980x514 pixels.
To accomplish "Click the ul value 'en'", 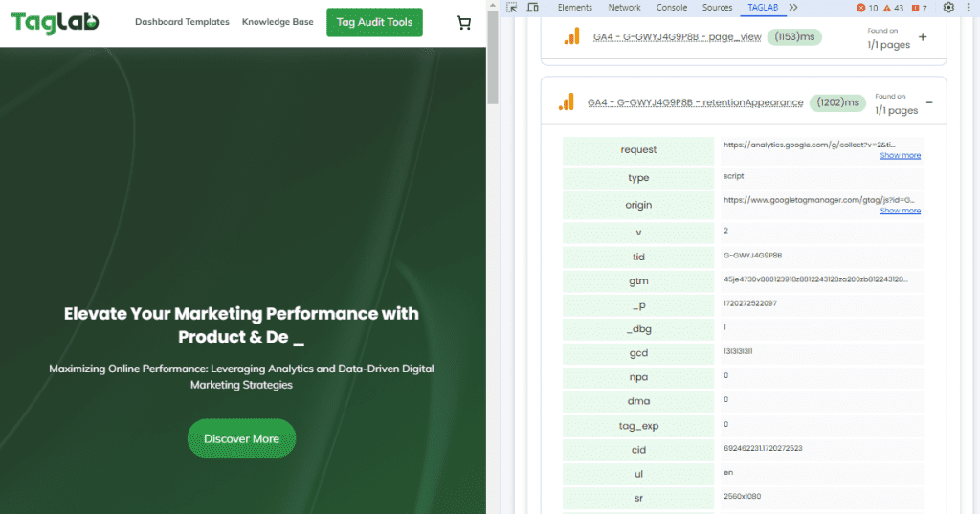I will coord(728,472).
